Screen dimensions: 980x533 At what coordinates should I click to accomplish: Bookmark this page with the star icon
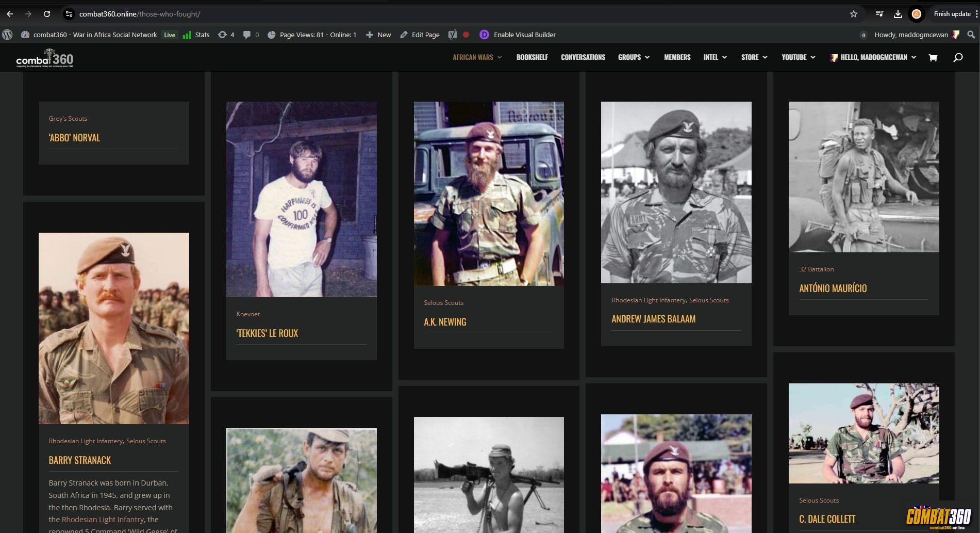(854, 14)
